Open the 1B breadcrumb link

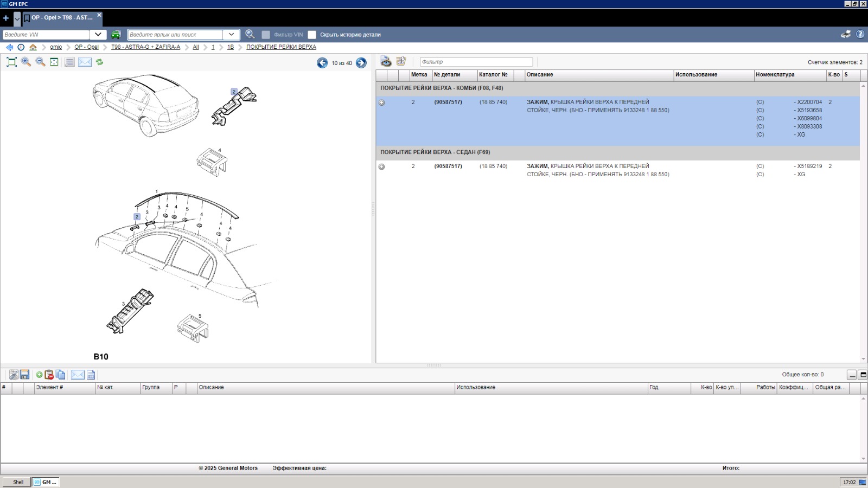(x=231, y=47)
